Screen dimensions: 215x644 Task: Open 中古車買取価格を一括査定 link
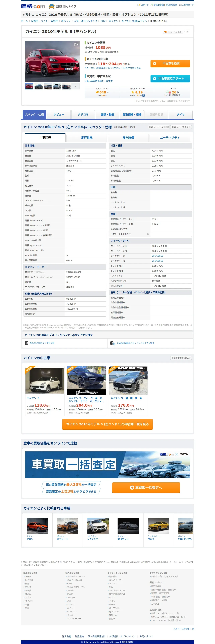(x=99, y=81)
